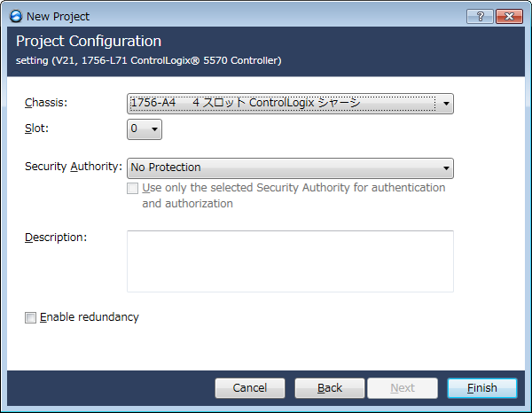Click the Project Configuration heading
532x413 pixels.
pos(89,42)
